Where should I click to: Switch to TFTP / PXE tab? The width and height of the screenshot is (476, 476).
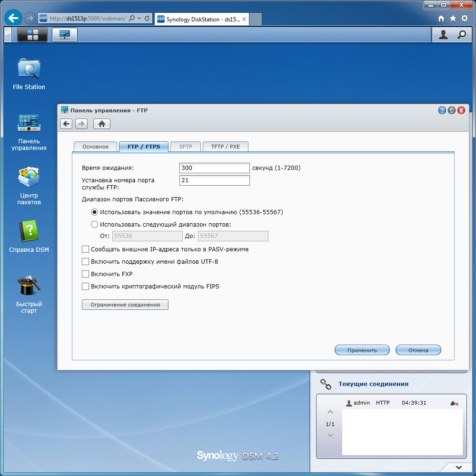point(226,147)
